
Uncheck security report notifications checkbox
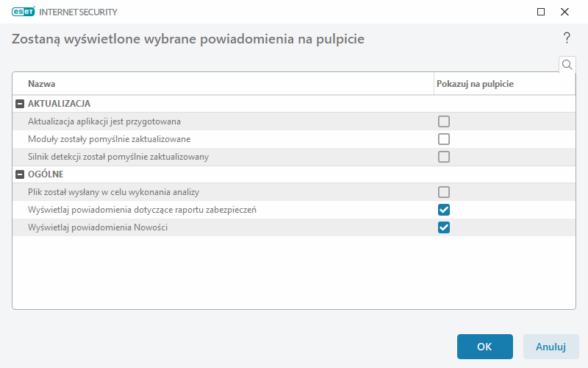(444, 210)
